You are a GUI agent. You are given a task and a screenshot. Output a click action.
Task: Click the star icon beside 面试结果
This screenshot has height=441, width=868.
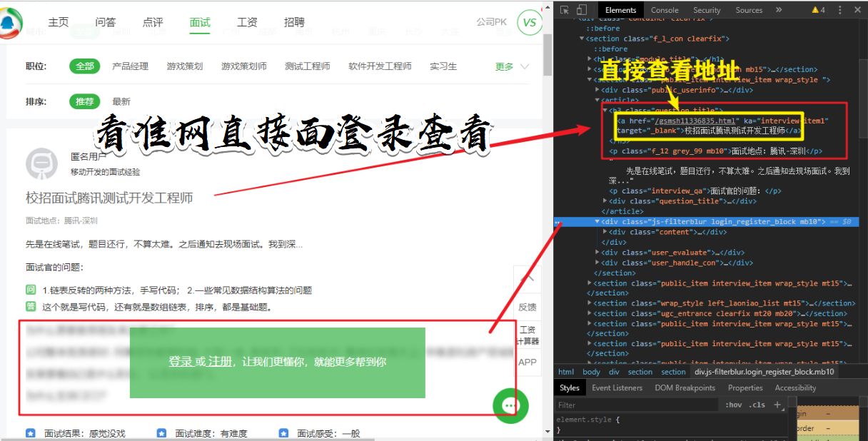(x=31, y=433)
